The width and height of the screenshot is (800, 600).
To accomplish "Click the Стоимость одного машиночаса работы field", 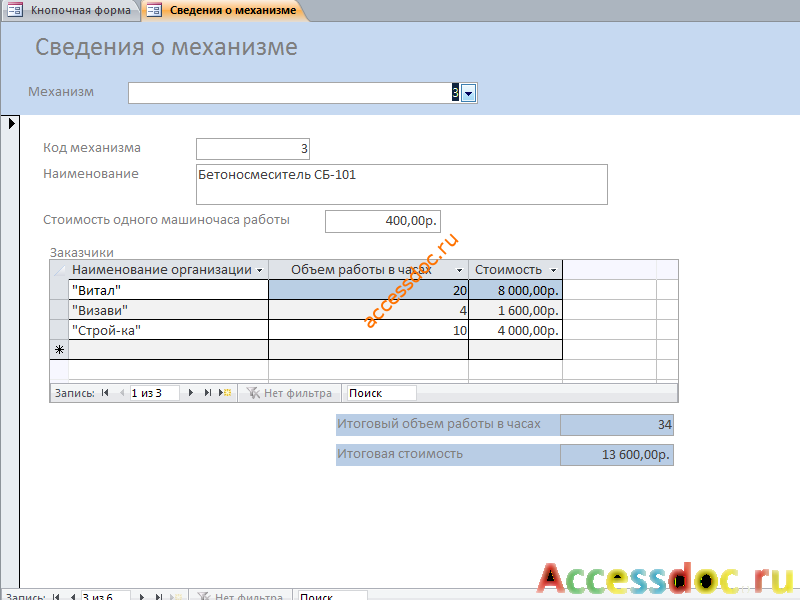I will [x=383, y=221].
